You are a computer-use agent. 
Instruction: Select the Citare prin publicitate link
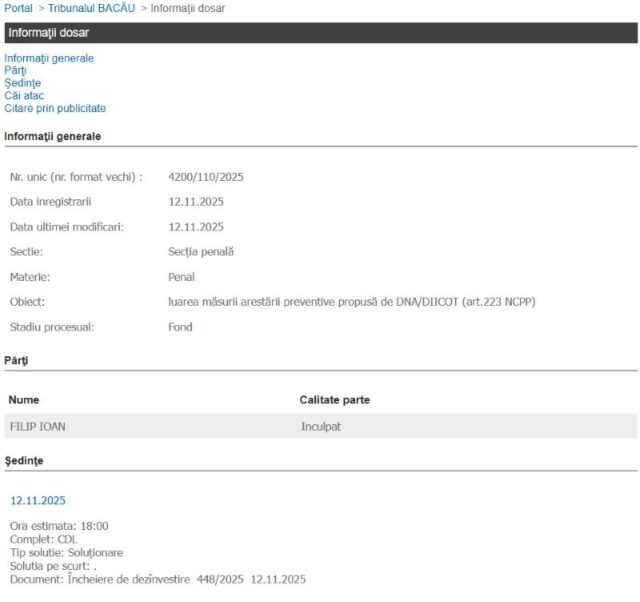tap(55, 108)
